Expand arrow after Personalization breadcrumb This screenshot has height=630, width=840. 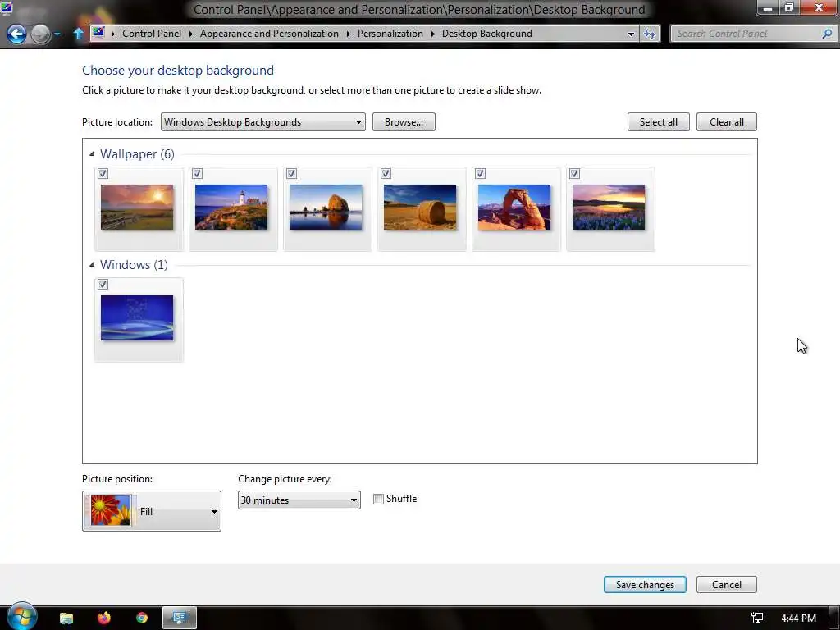pyautogui.click(x=432, y=34)
